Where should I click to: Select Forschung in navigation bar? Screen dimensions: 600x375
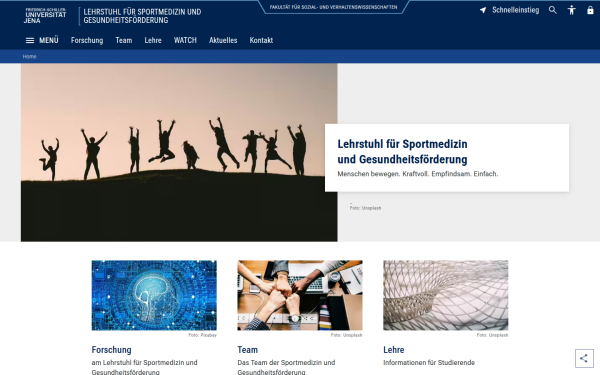87,40
